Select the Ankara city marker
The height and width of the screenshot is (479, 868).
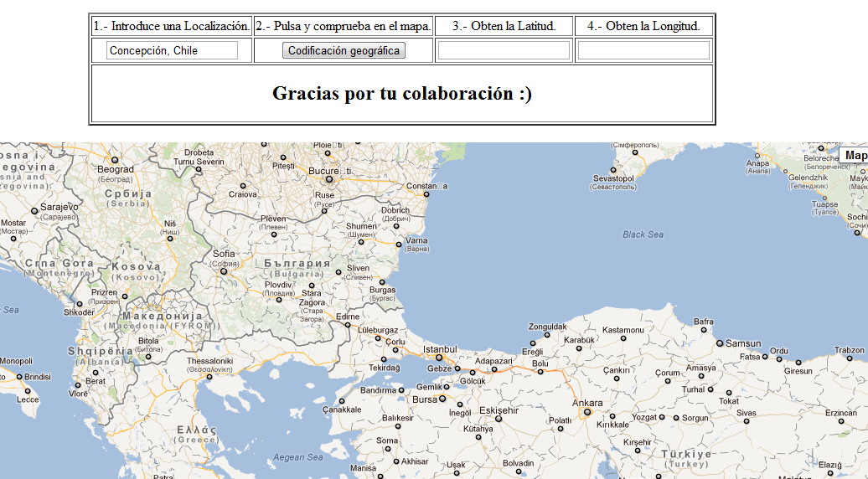(586, 412)
